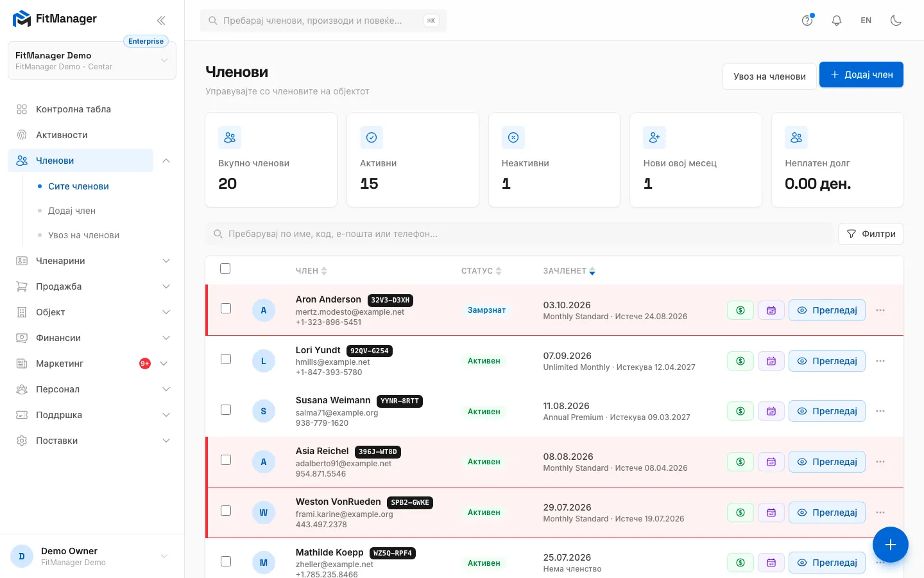Viewport: 924px width, 578px height.
Task: Open the more-options dots for Susana Weimann
Action: pyautogui.click(x=880, y=411)
